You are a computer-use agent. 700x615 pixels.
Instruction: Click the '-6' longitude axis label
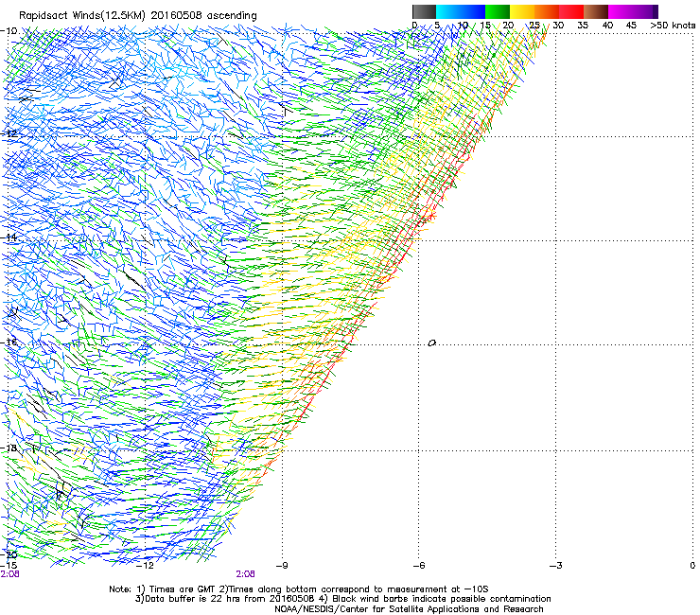click(418, 566)
